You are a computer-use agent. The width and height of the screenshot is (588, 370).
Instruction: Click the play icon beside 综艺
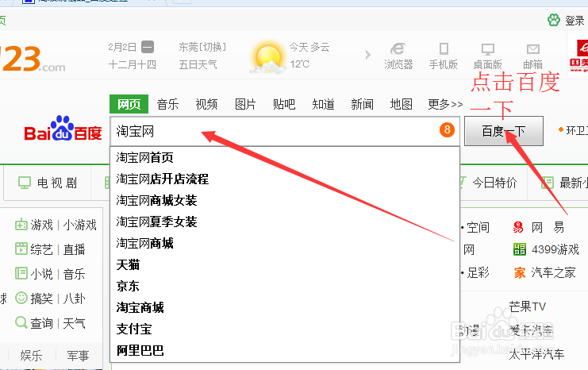pyautogui.click(x=21, y=249)
